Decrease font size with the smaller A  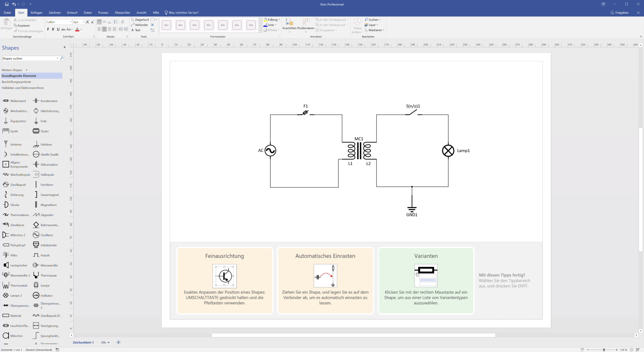92,22
